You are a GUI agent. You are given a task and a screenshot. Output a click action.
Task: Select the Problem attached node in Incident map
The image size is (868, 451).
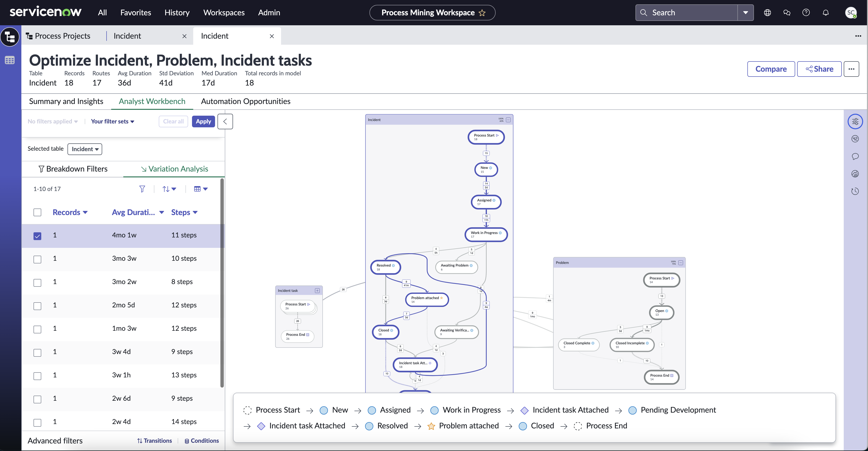click(427, 300)
